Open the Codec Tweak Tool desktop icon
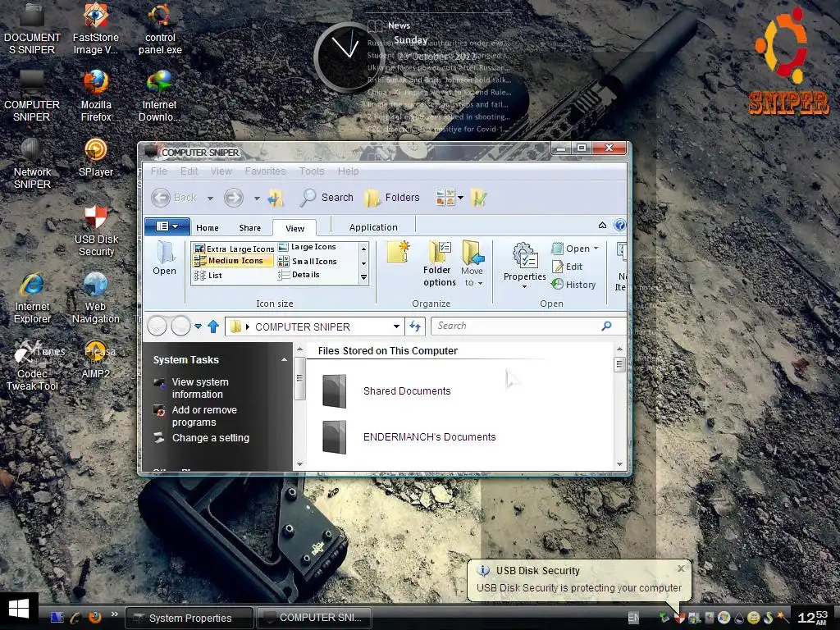840x630 pixels. (x=32, y=365)
